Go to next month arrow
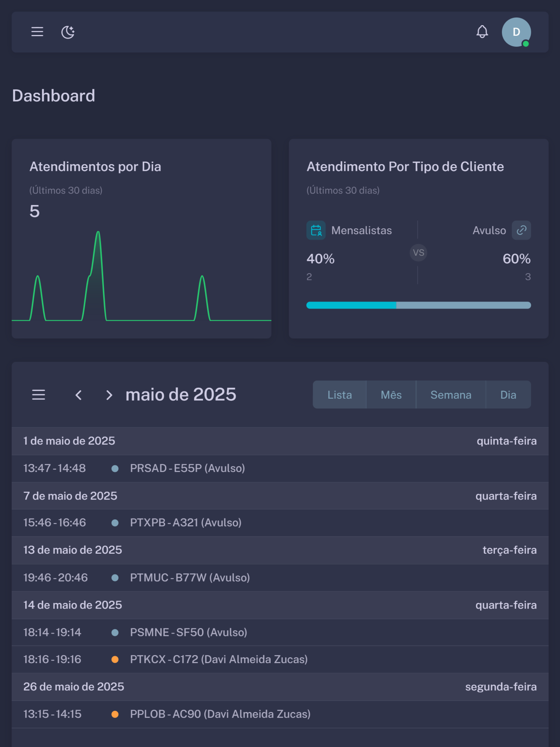 109,395
